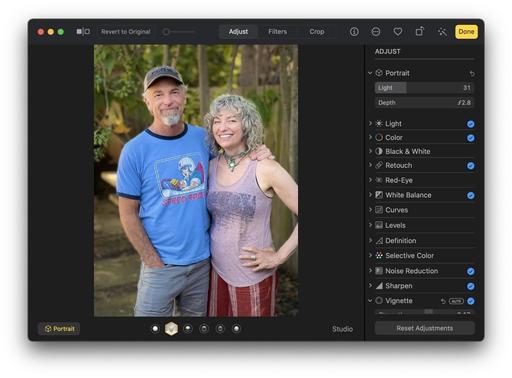Image resolution: width=512 pixels, height=378 pixels.
Task: Apply Auto Enhance magic wand
Action: click(x=442, y=32)
